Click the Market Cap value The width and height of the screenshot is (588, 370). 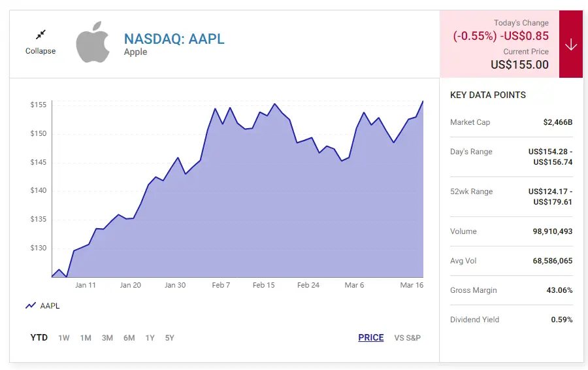557,122
